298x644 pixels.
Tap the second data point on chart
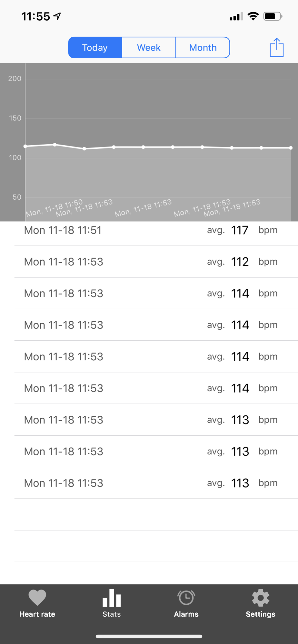tap(55, 145)
